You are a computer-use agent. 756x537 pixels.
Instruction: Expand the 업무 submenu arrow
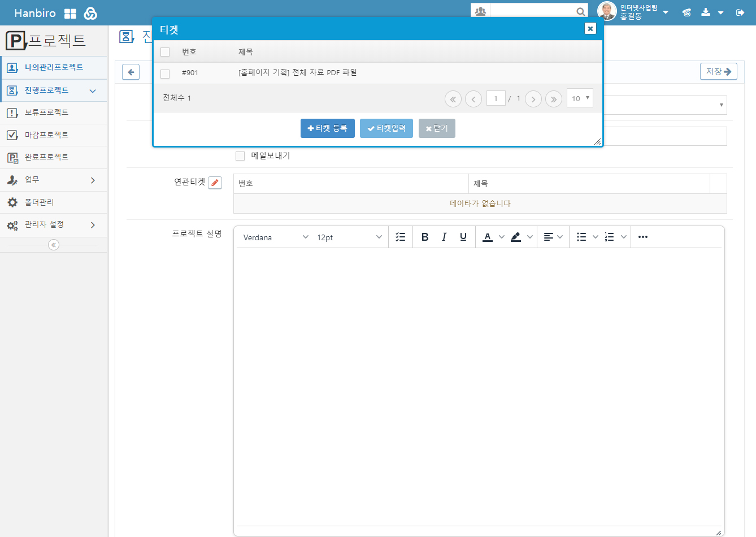coord(93,180)
